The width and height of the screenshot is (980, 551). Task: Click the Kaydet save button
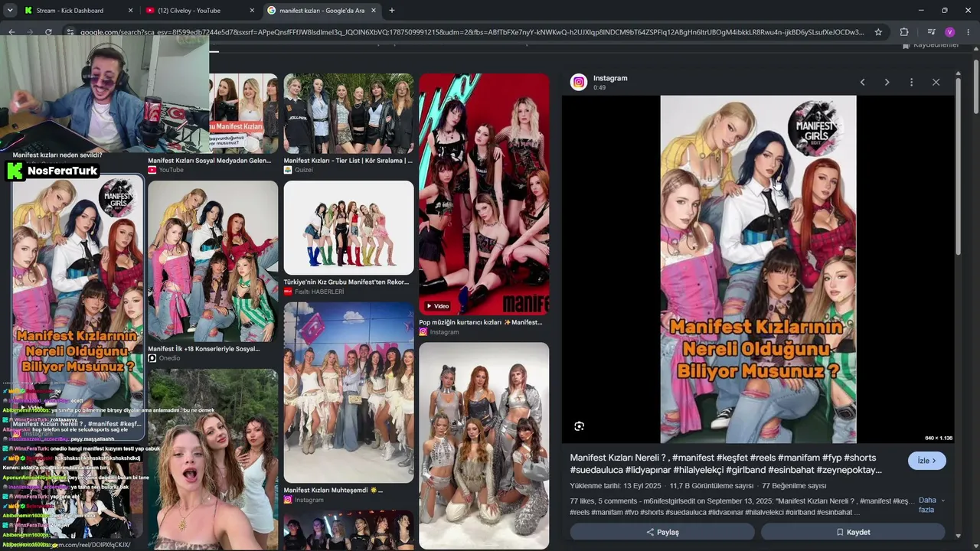tap(853, 532)
